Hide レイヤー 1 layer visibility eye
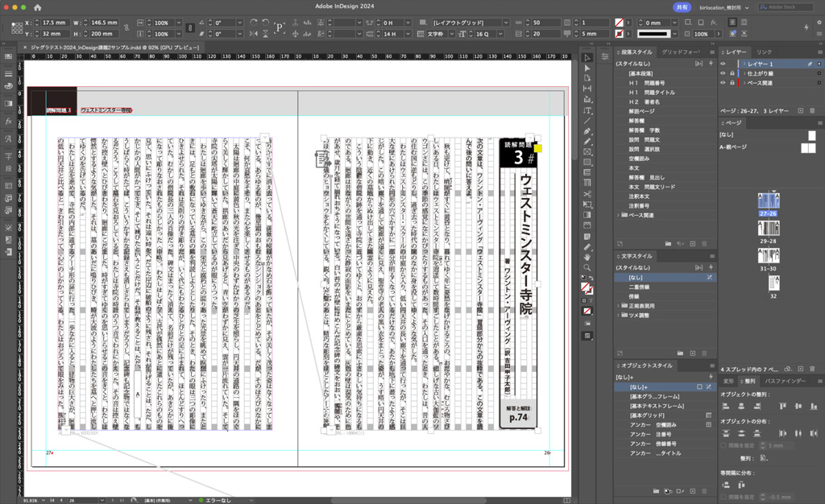 click(x=723, y=64)
